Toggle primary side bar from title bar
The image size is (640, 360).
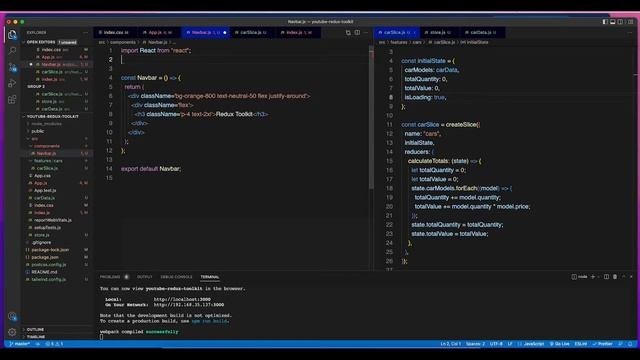tap(605, 22)
